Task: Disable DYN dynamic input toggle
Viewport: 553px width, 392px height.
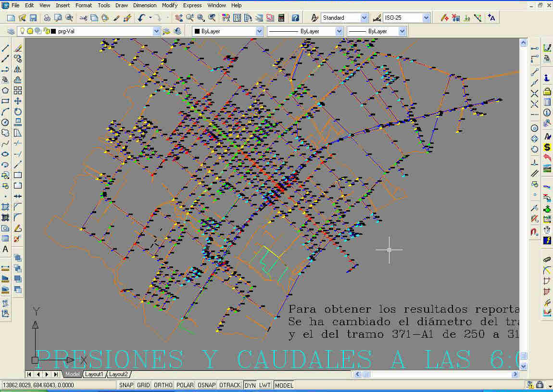Action: [250, 385]
